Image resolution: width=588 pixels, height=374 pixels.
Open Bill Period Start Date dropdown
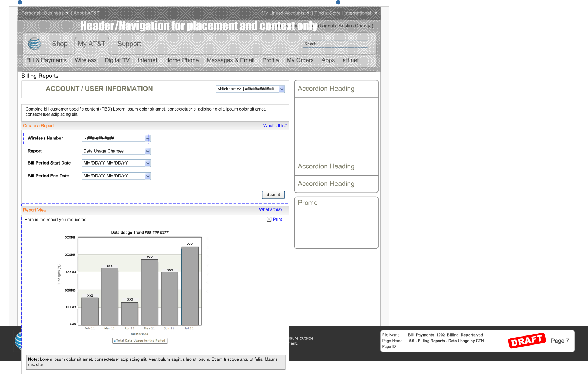point(148,163)
